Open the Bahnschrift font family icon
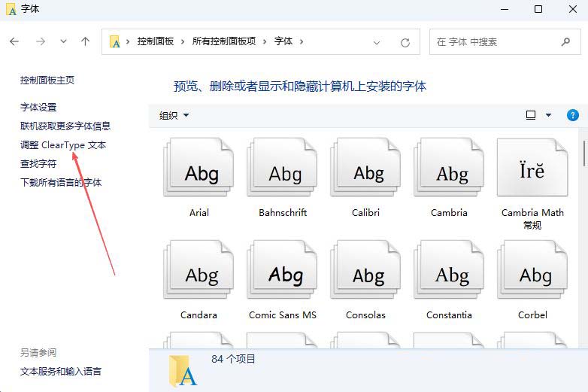The width and height of the screenshot is (588, 392). click(282, 167)
